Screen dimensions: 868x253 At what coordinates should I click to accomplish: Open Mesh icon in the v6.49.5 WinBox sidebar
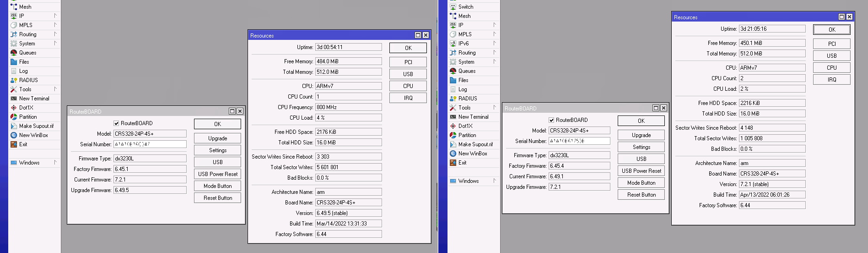[x=14, y=7]
